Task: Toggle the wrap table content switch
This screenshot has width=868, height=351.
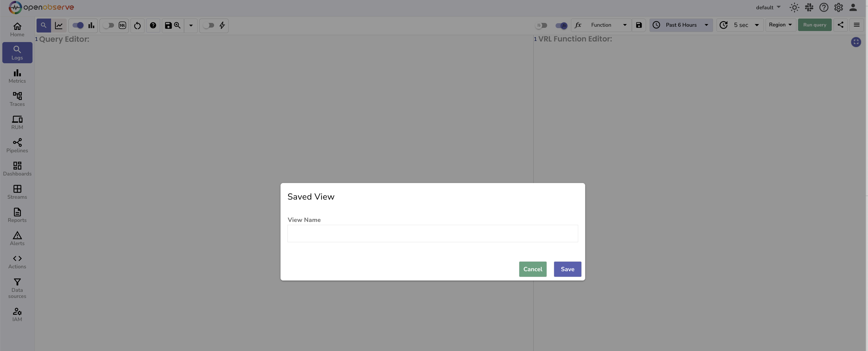Action: pyautogui.click(x=542, y=25)
